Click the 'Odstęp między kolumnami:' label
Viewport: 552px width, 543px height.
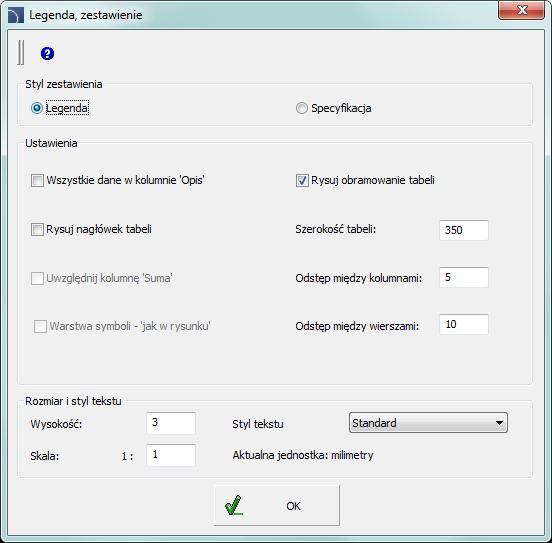click(359, 278)
